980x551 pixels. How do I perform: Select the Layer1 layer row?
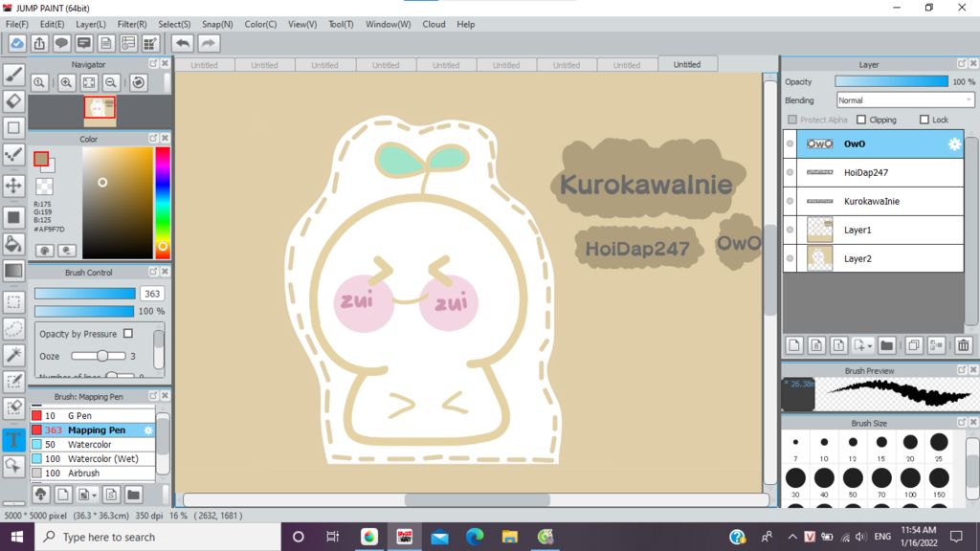(x=873, y=230)
